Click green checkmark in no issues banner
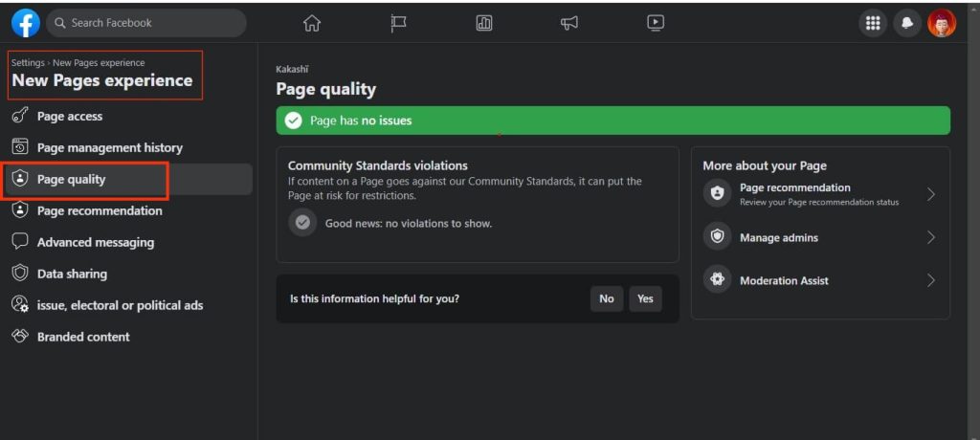 tap(293, 121)
